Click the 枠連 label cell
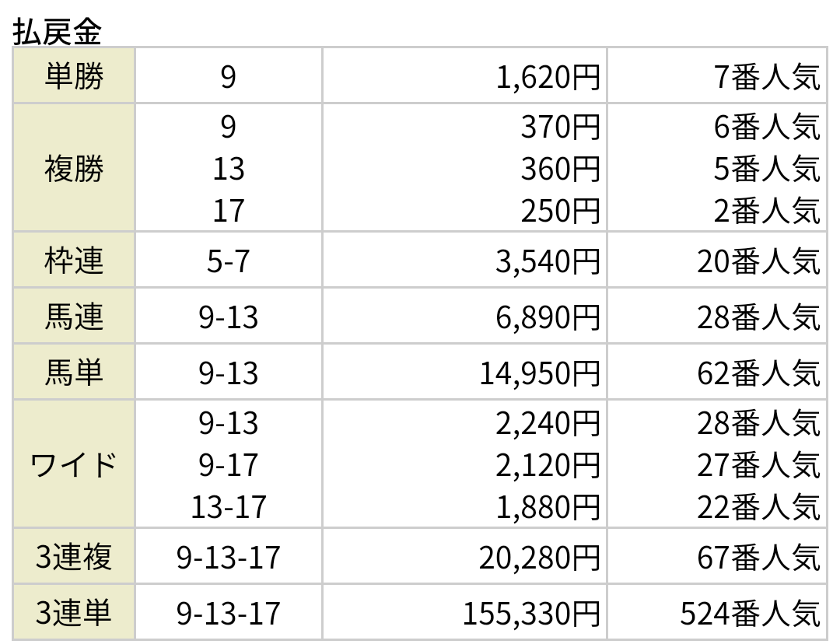This screenshot has width=840, height=644. click(74, 261)
